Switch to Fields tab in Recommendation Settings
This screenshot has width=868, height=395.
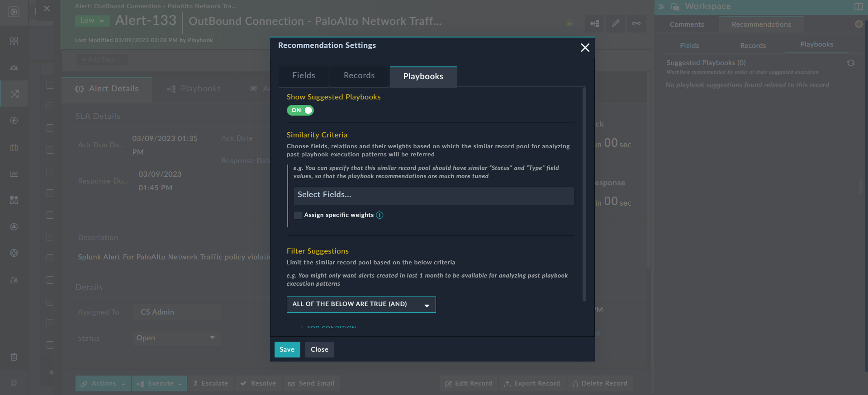(304, 76)
